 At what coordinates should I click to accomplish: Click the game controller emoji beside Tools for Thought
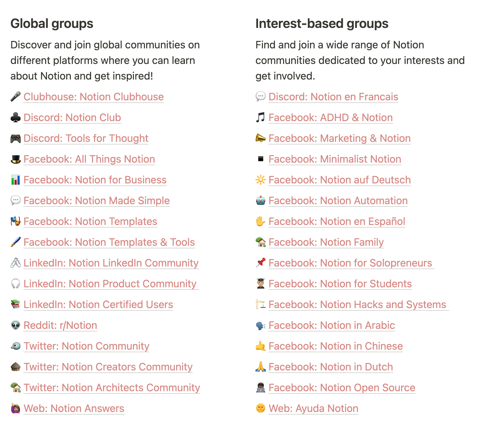[15, 139]
